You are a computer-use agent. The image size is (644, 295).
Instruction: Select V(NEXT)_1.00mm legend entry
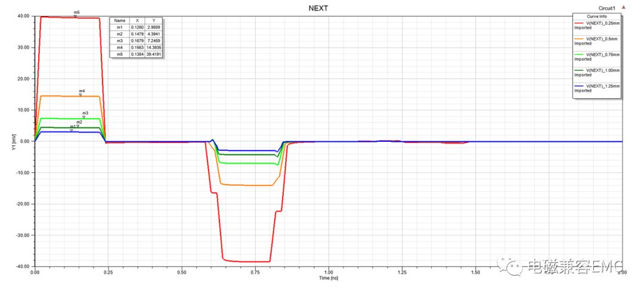tap(603, 70)
